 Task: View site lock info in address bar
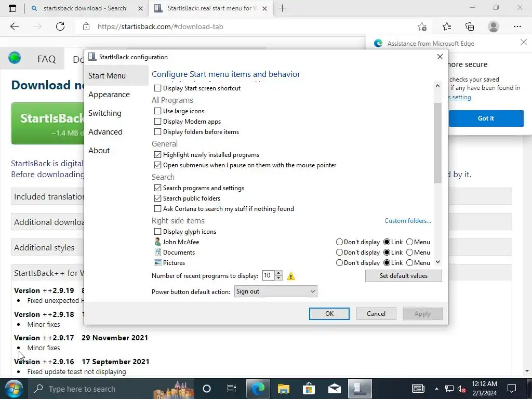(x=86, y=26)
